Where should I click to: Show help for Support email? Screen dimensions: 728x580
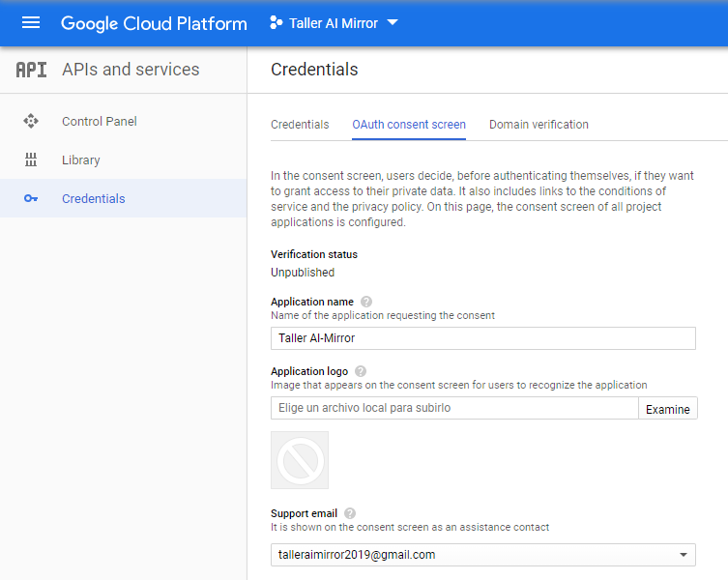click(x=350, y=512)
